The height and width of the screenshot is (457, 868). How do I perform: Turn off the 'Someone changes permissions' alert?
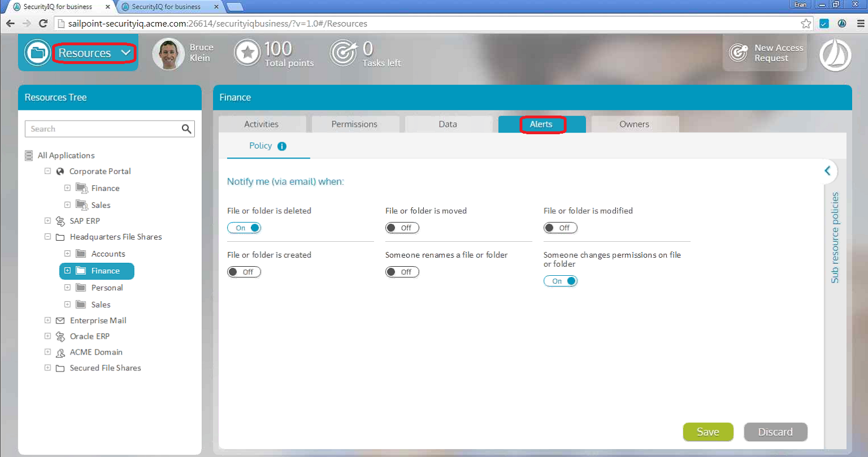click(560, 281)
